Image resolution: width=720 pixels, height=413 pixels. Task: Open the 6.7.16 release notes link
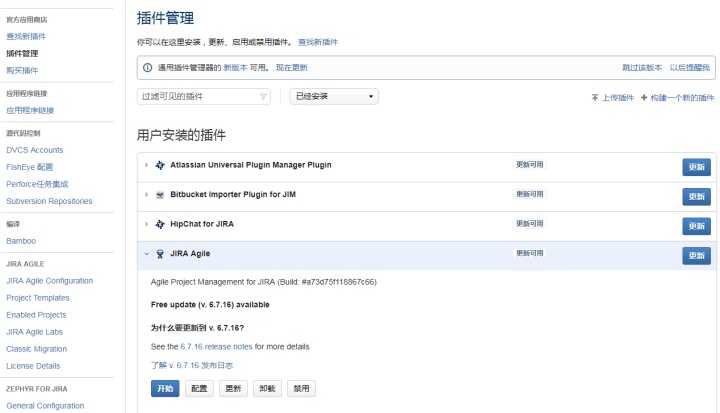[x=216, y=347]
